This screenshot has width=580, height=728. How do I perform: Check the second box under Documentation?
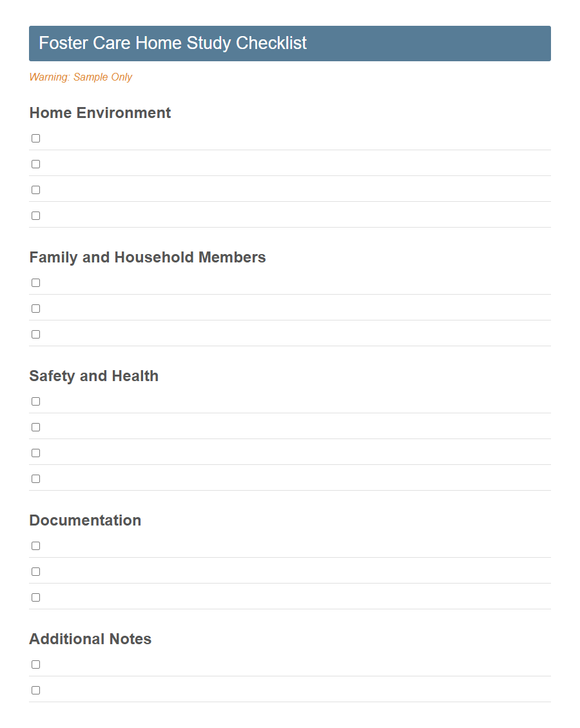(35, 571)
